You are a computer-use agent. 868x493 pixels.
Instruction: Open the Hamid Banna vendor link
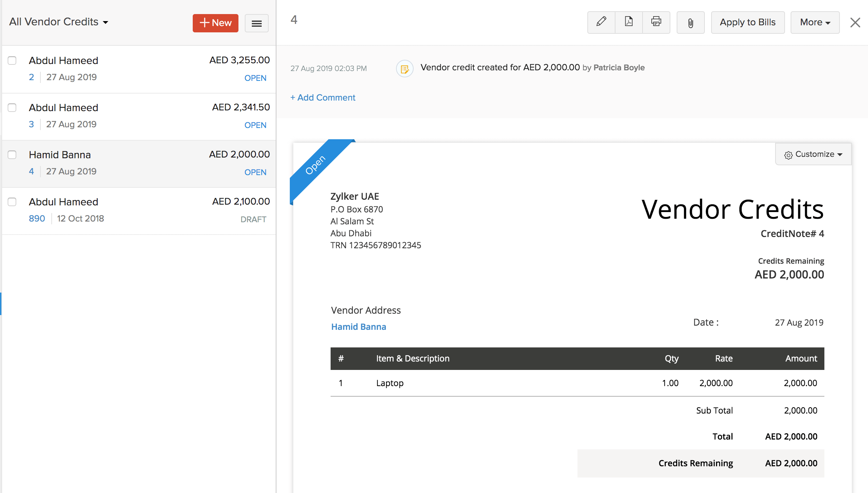[x=358, y=327]
